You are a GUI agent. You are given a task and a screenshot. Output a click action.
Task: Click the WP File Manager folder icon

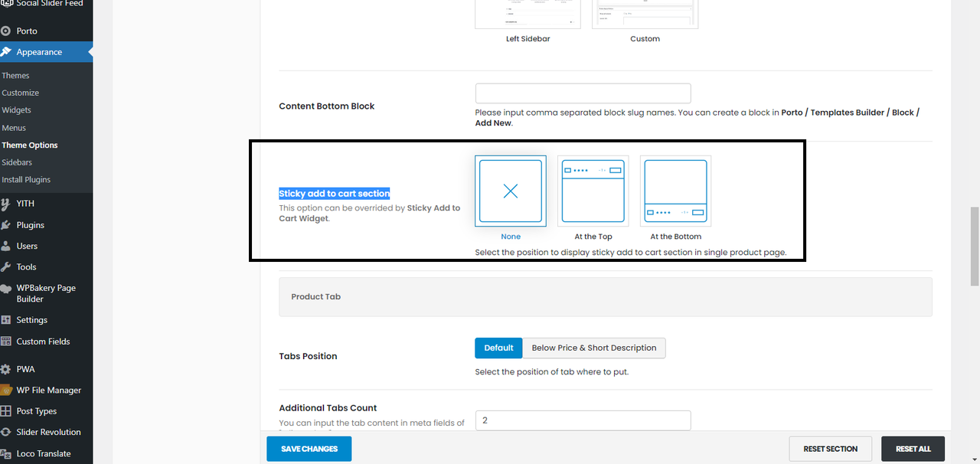(x=6, y=390)
